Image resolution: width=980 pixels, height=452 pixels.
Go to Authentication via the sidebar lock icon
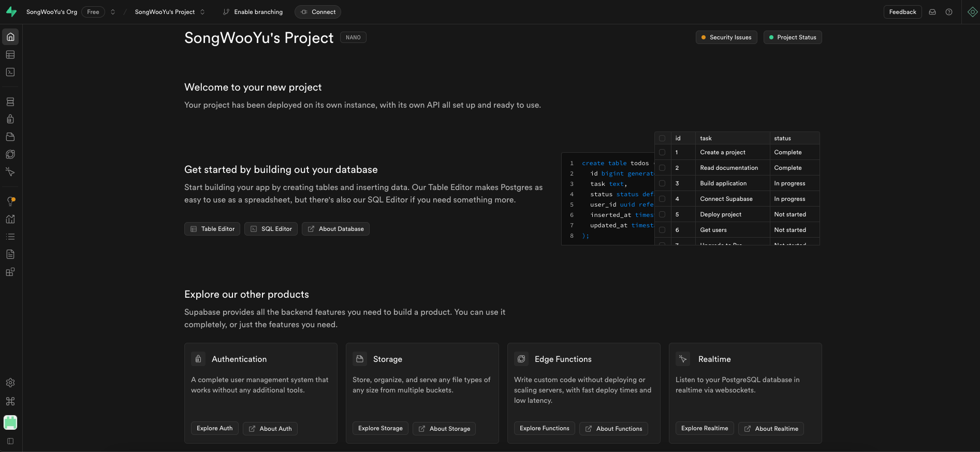tap(10, 120)
